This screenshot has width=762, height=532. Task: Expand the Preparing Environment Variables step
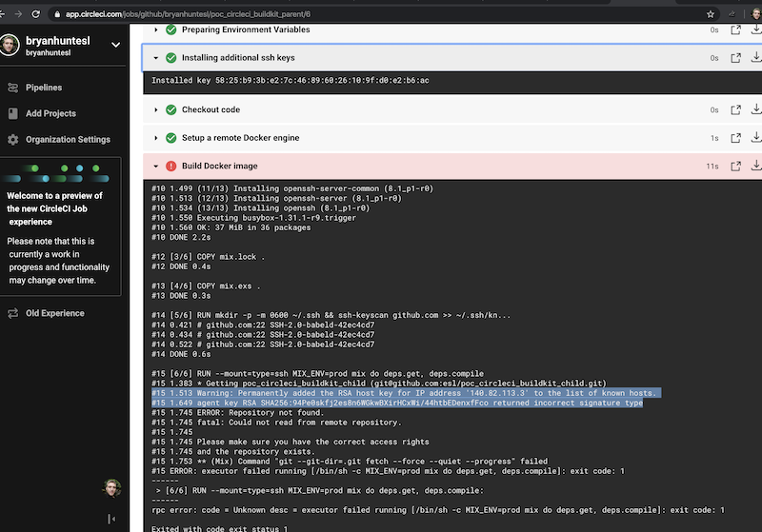point(156,30)
